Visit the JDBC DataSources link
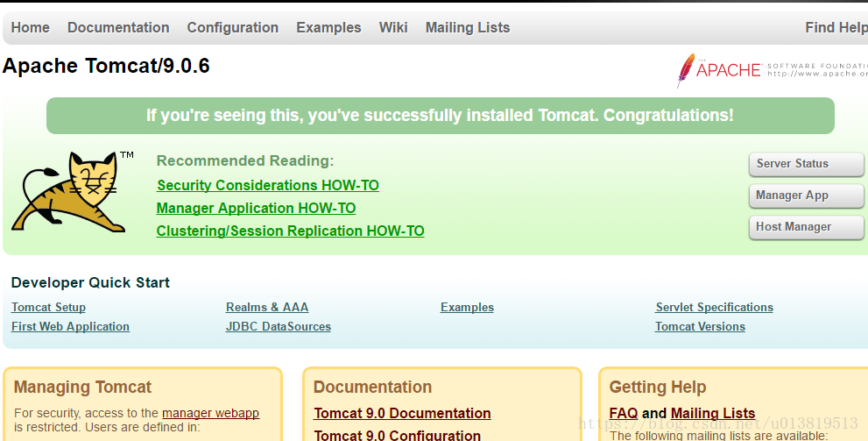 (279, 327)
